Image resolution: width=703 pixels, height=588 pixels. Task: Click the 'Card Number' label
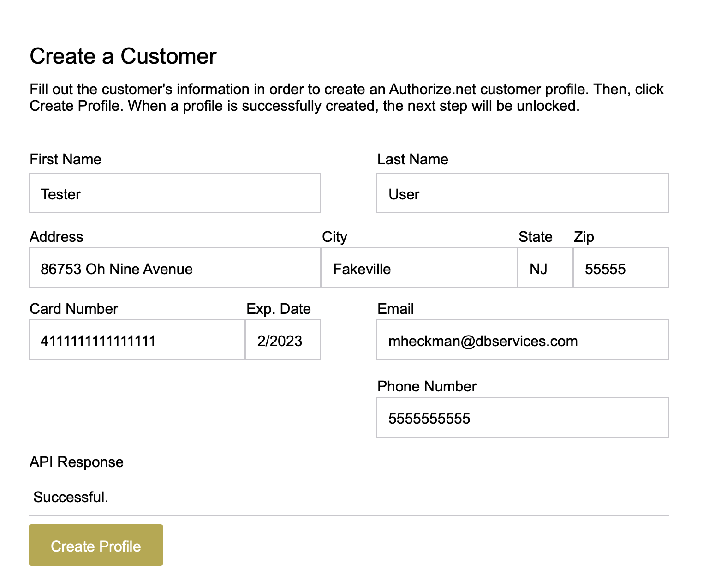(74, 309)
